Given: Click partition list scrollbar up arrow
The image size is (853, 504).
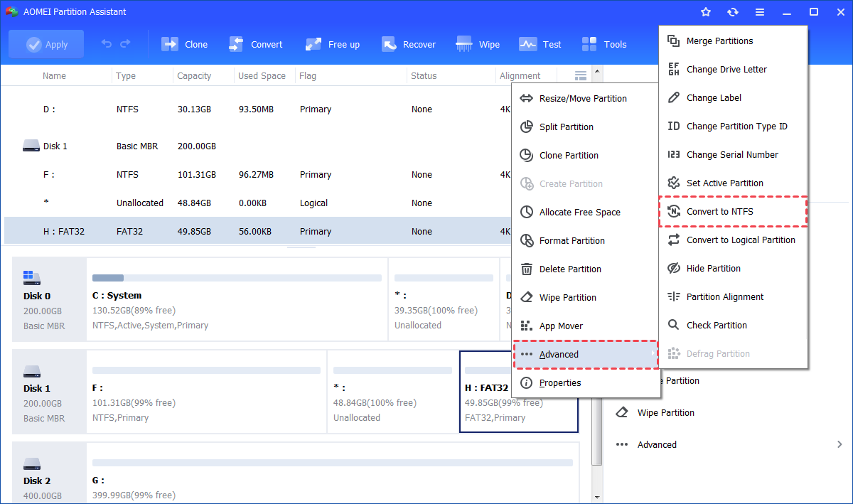Looking at the screenshot, I should pos(597,71).
